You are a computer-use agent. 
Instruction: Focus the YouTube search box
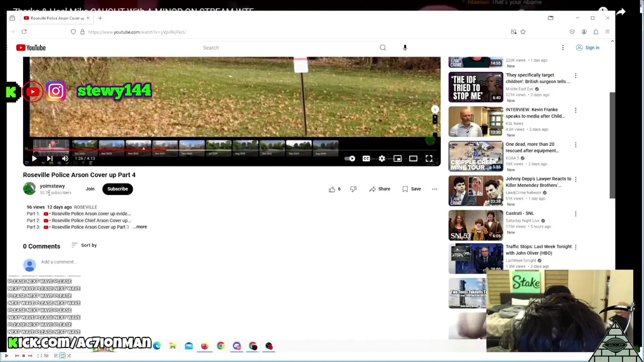point(287,48)
